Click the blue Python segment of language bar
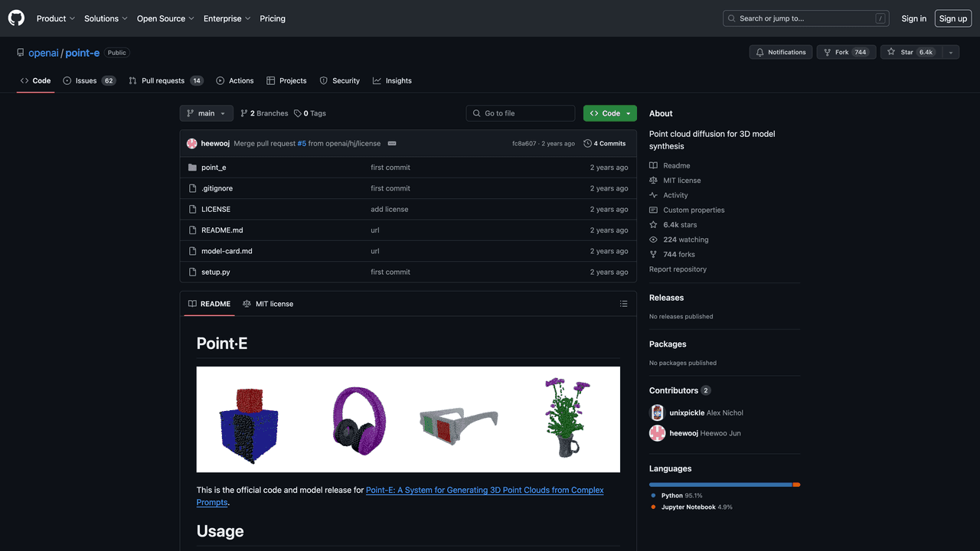The width and height of the screenshot is (980, 551). pos(720,484)
